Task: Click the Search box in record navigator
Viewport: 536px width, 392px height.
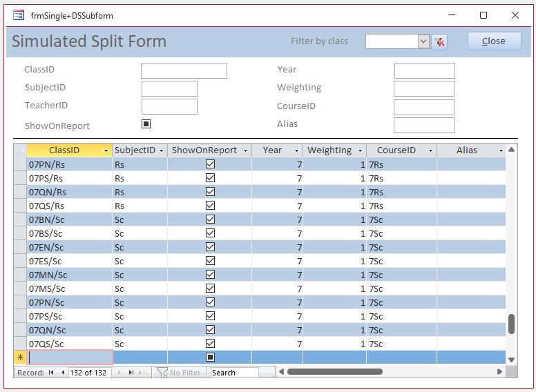Action: (x=234, y=373)
